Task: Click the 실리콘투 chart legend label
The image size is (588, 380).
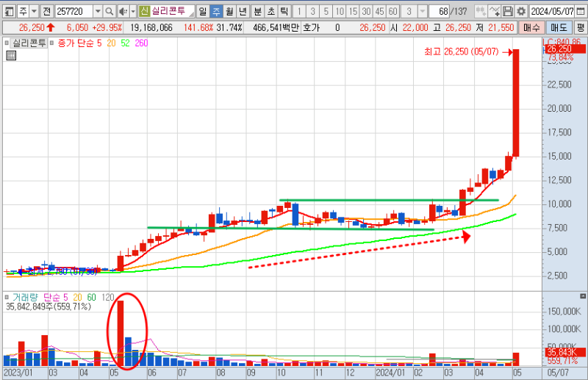Action: [29, 43]
